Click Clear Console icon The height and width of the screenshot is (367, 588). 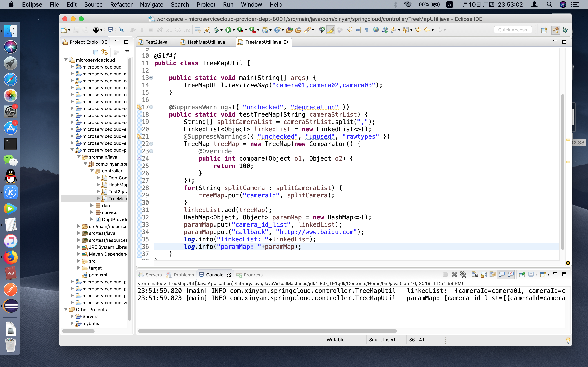(474, 274)
